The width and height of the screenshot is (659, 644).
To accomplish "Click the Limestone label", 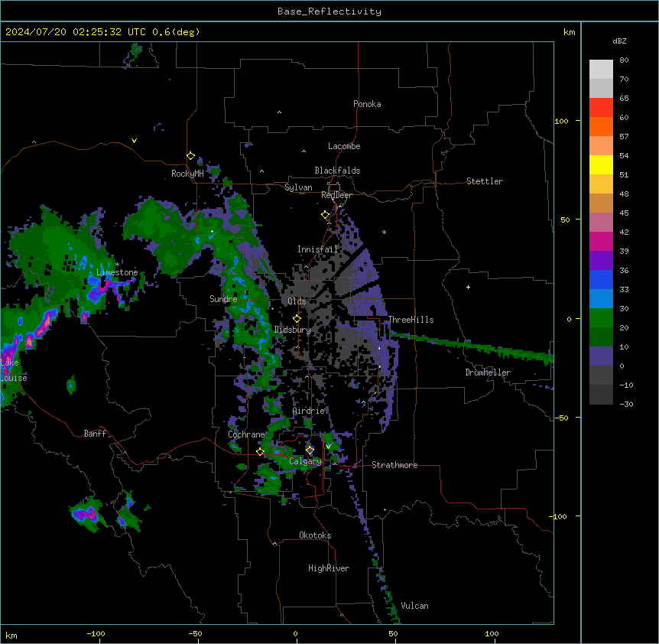I will pyautogui.click(x=117, y=272).
